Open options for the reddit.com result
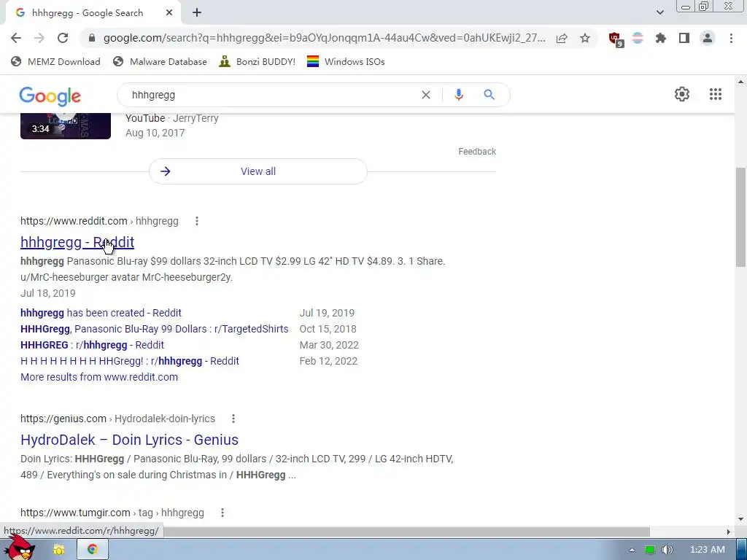This screenshot has height=560, width=747. (x=197, y=221)
